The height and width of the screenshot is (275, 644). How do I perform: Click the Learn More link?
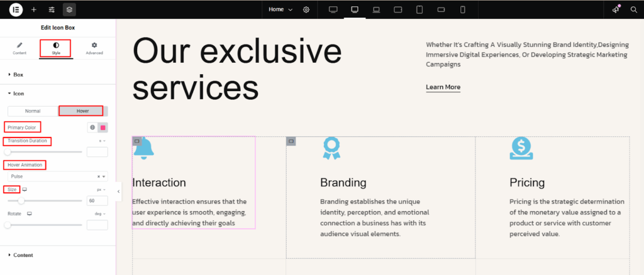click(443, 87)
